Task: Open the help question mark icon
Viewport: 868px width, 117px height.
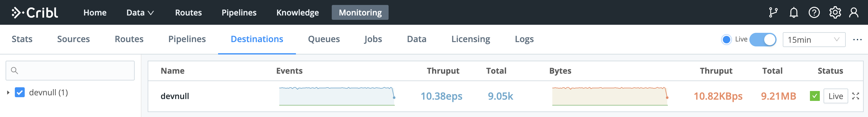Action: click(x=814, y=12)
